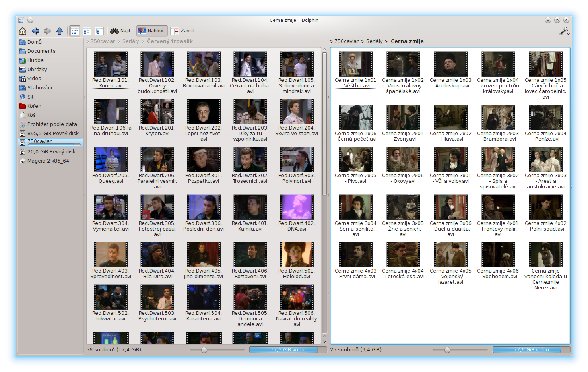Image resolution: width=588 pixels, height=372 pixels.
Task: Click the left pane vertical scrollbar handle
Action: pyautogui.click(x=324, y=124)
